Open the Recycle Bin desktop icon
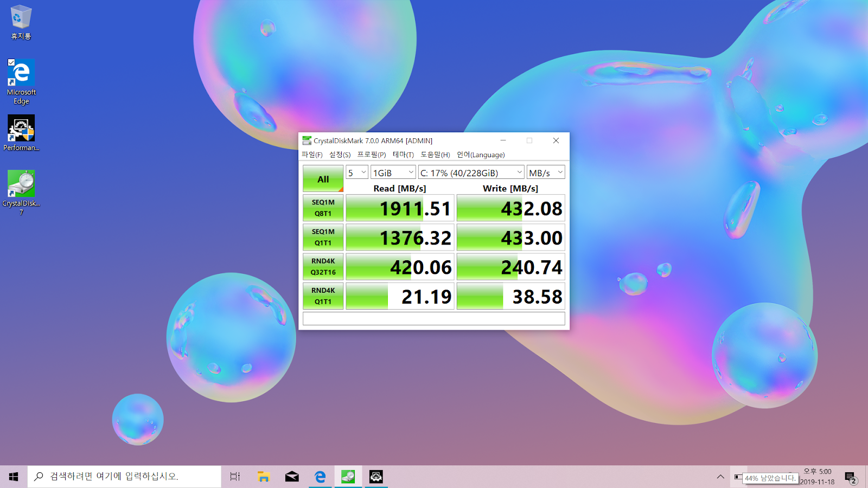Viewport: 868px width, 488px height. 21,23
